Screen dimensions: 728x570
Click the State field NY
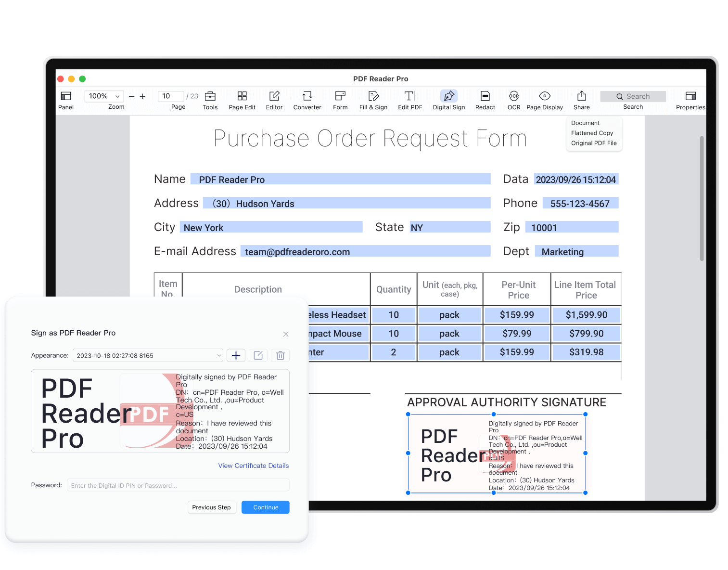point(450,227)
